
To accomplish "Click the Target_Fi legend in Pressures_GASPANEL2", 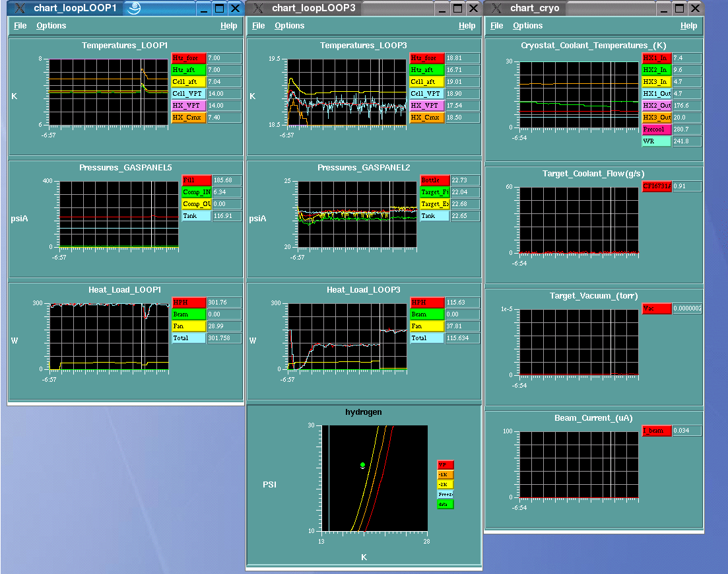I will click(435, 192).
